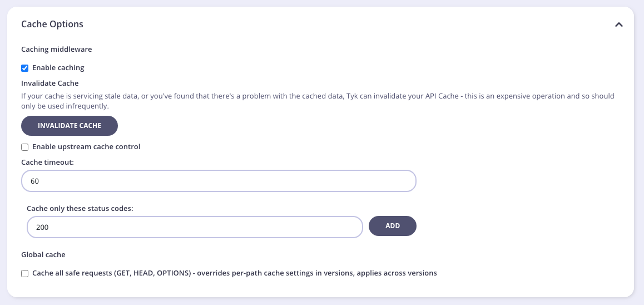The width and height of the screenshot is (644, 305).
Task: Click the Cache Options panel title
Action: tap(52, 24)
